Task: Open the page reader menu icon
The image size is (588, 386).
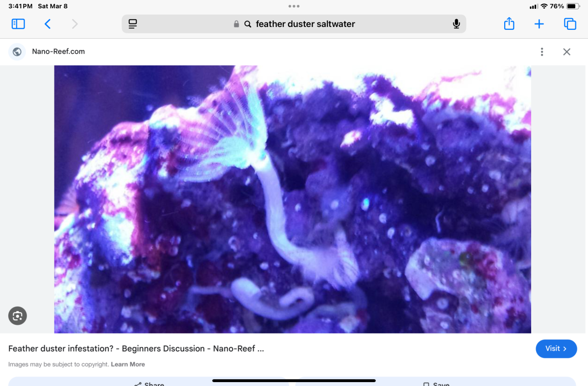Action: tap(132, 24)
